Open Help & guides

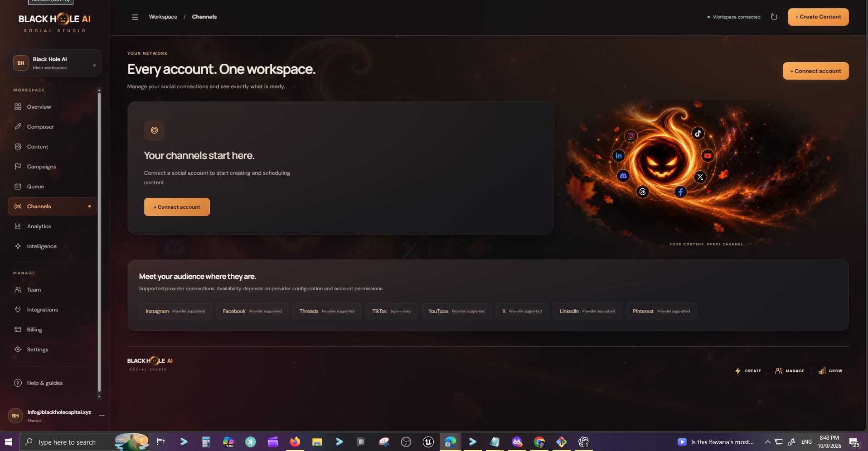(52, 383)
